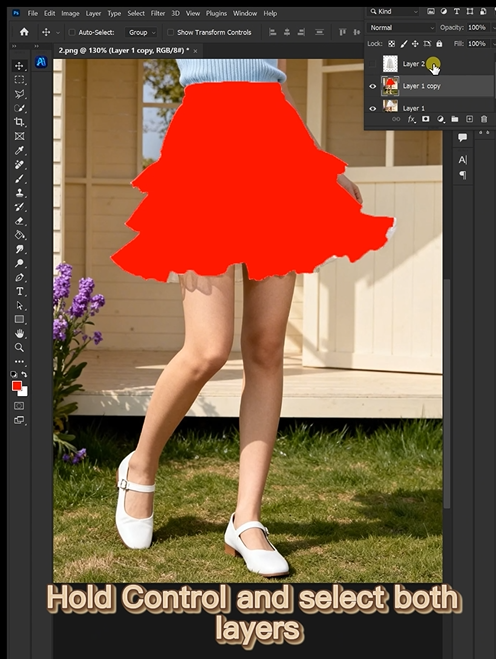The width and height of the screenshot is (496, 659).
Task: Toggle pixel layers filter
Action: click(431, 11)
